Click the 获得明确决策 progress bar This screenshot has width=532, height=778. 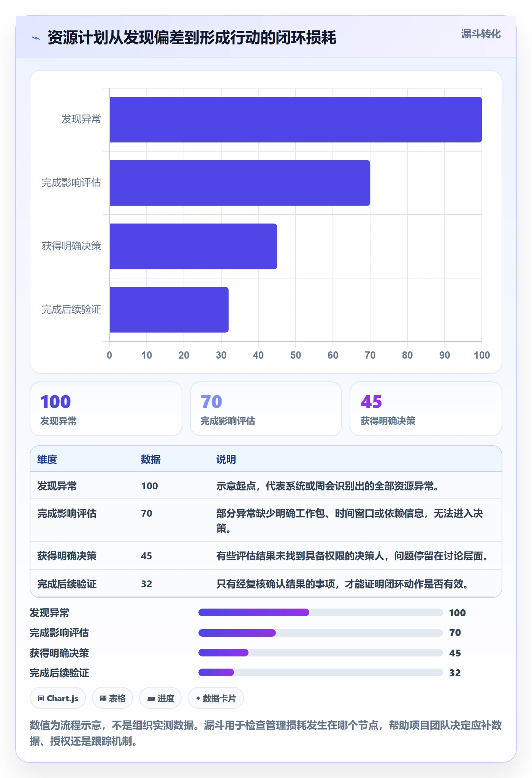(x=320, y=653)
